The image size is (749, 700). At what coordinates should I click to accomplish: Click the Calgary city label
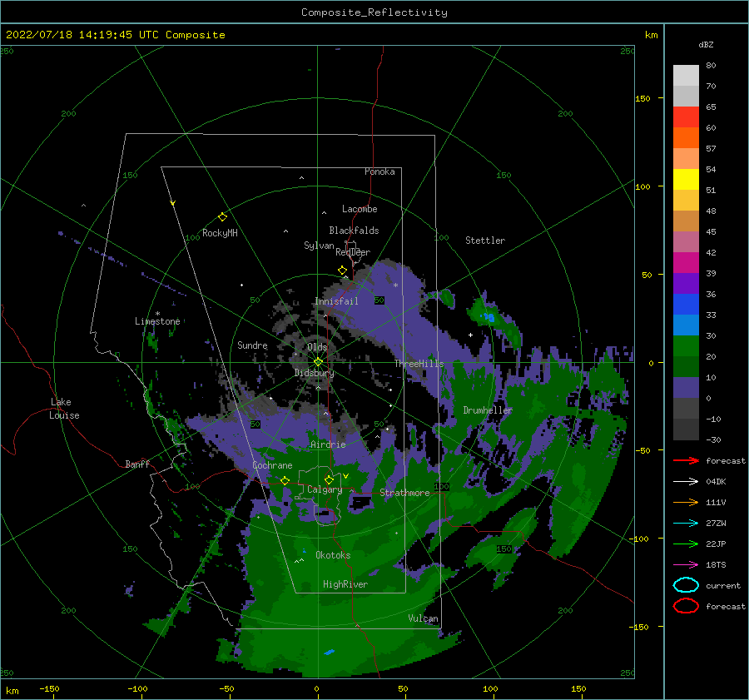(x=325, y=489)
